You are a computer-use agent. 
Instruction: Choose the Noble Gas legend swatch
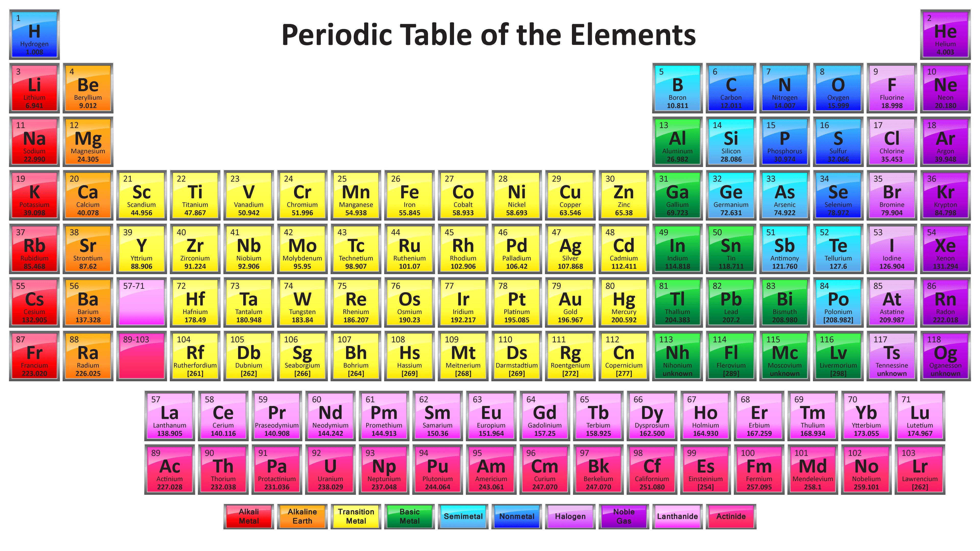624,516
